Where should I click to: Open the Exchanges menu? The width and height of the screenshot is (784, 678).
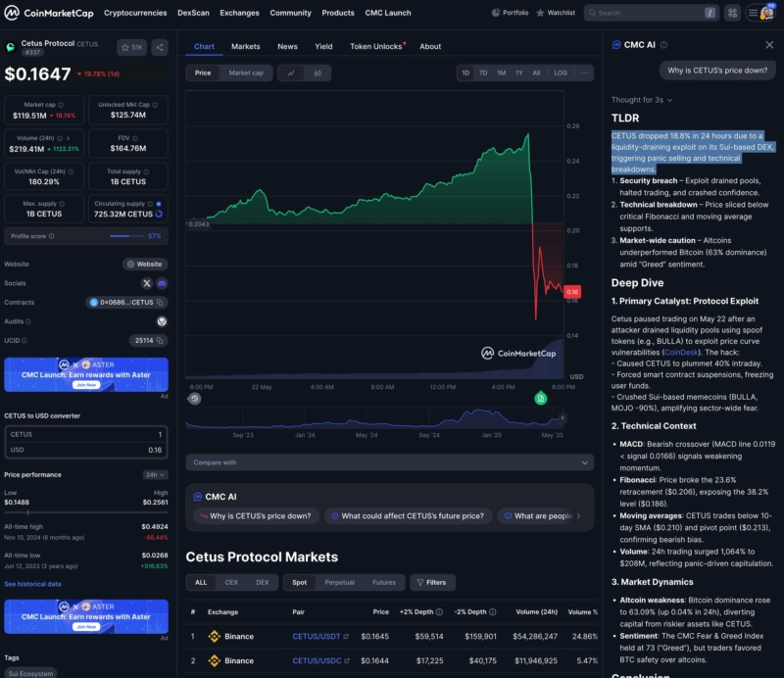click(239, 13)
